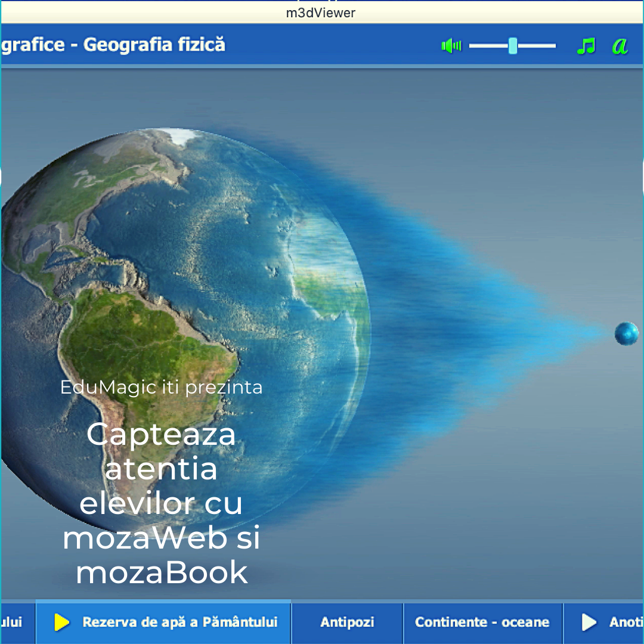The height and width of the screenshot is (644, 644).
Task: Click the Capteaza atentia overlay text
Action: 162,503
